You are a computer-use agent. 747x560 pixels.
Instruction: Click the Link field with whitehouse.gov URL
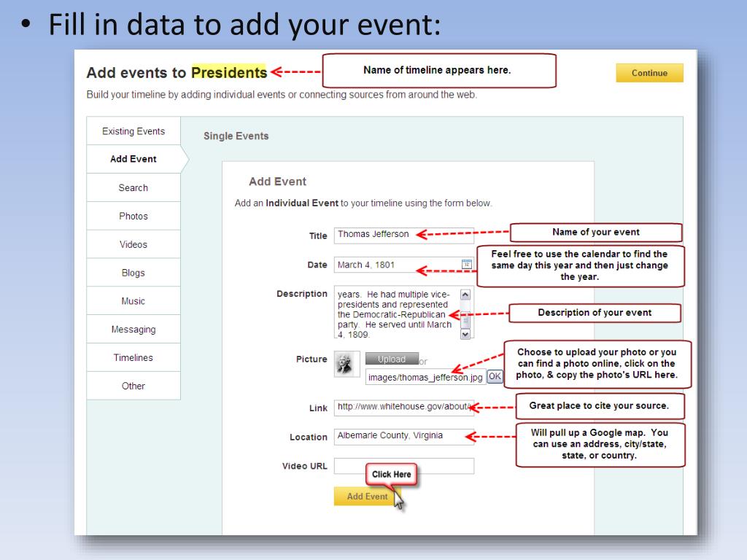404,407
